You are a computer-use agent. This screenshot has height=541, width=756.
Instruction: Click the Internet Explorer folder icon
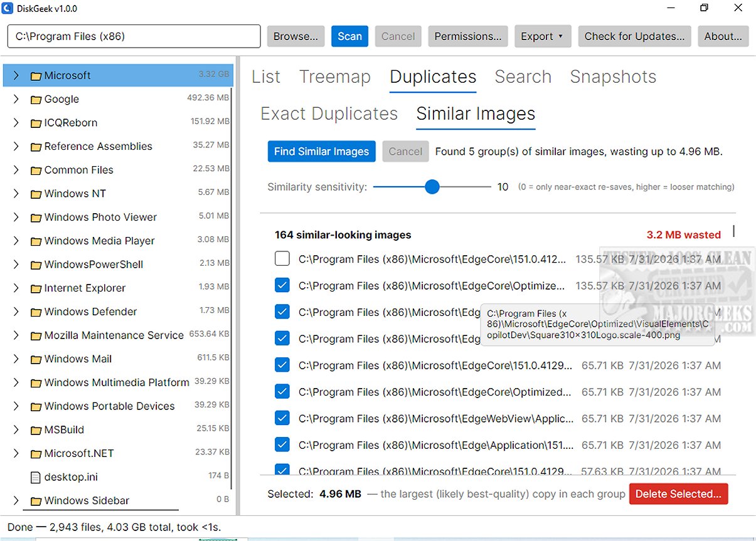click(x=36, y=288)
